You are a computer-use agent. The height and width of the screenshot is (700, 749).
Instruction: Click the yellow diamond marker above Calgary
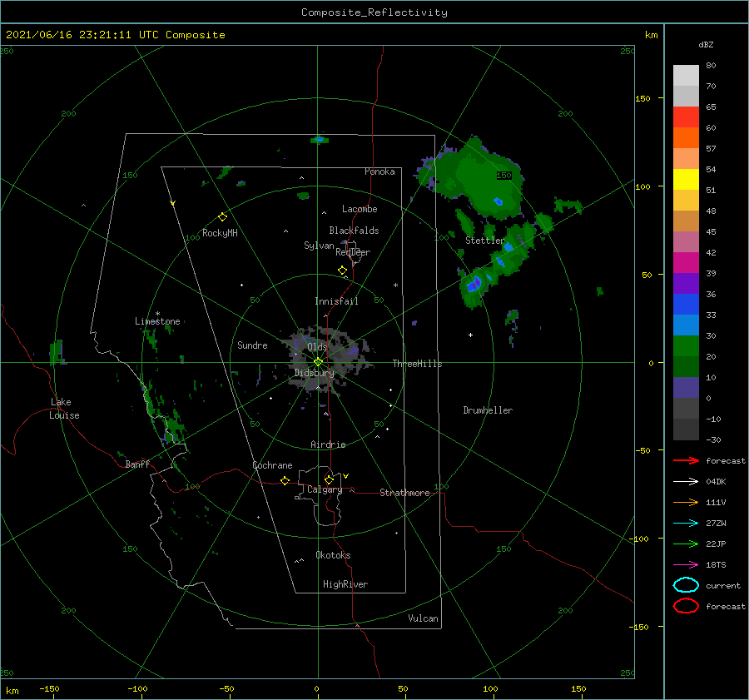pyautogui.click(x=329, y=479)
